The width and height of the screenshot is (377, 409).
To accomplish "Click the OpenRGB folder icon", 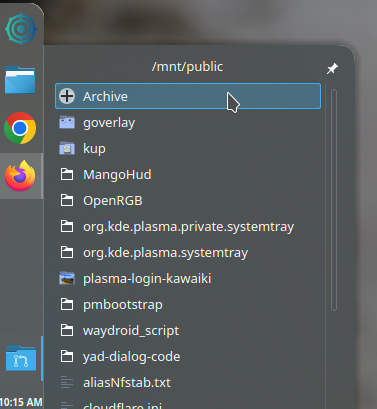I will click(x=67, y=200).
